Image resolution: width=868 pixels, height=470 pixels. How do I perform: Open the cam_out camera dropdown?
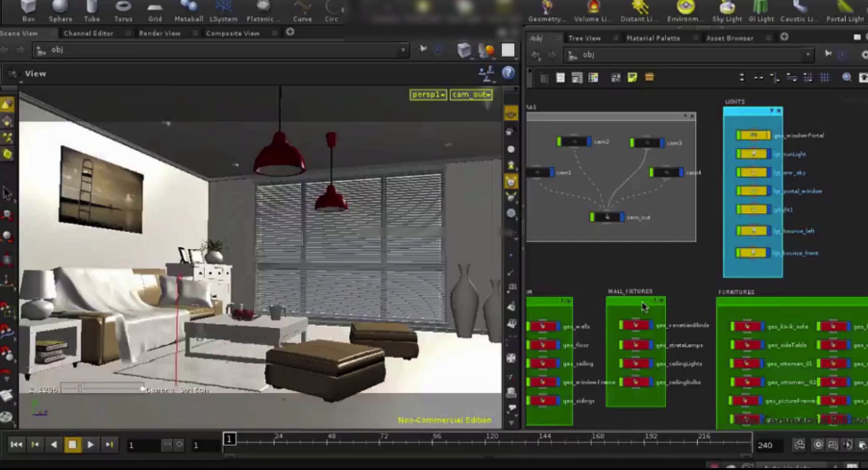tap(471, 95)
